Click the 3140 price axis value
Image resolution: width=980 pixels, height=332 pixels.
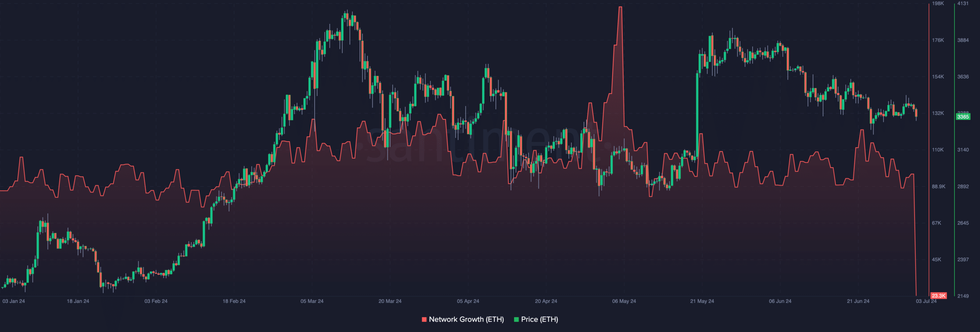coord(963,150)
